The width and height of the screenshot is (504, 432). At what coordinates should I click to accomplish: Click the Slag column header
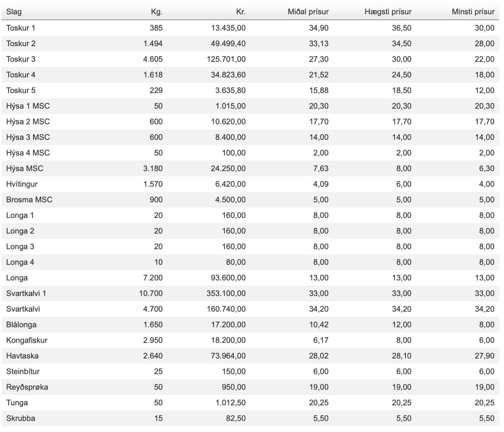point(14,12)
